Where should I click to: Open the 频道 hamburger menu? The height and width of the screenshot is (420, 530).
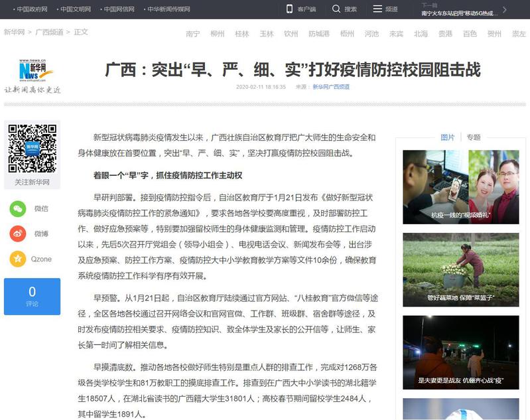coord(377,9)
